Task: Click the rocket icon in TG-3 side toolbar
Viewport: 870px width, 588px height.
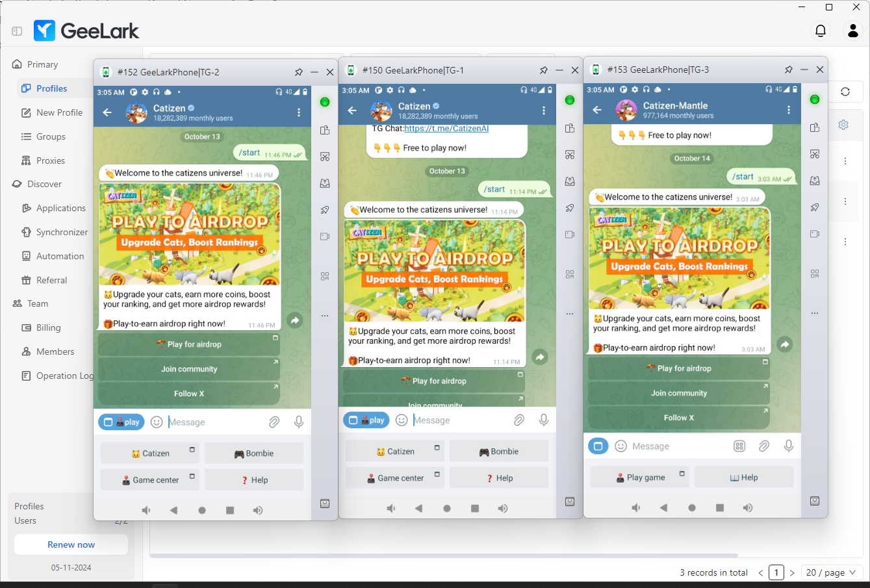Action: pyautogui.click(x=815, y=207)
